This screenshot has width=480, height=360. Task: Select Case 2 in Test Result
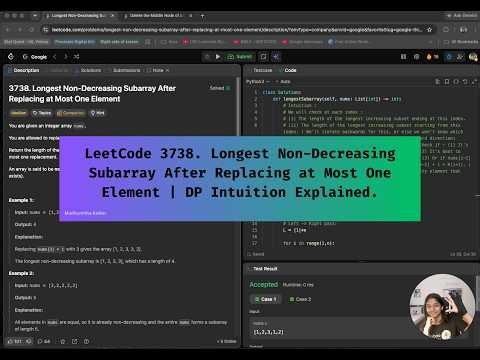(300, 299)
